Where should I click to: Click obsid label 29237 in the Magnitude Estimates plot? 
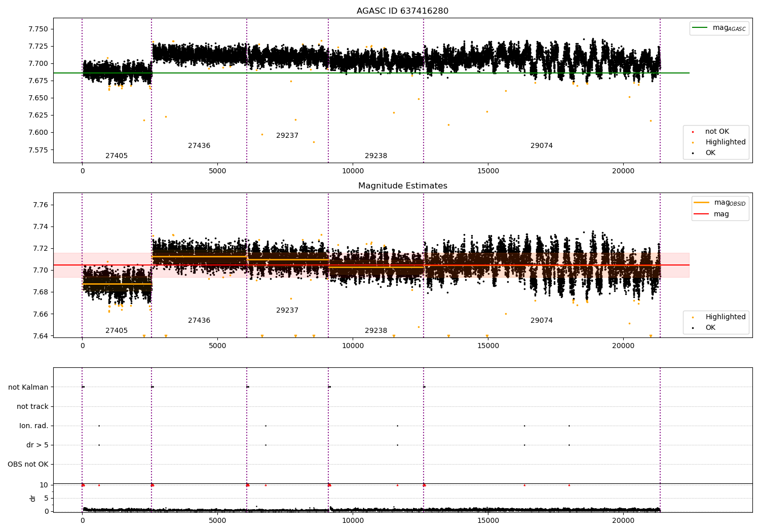coord(287,311)
